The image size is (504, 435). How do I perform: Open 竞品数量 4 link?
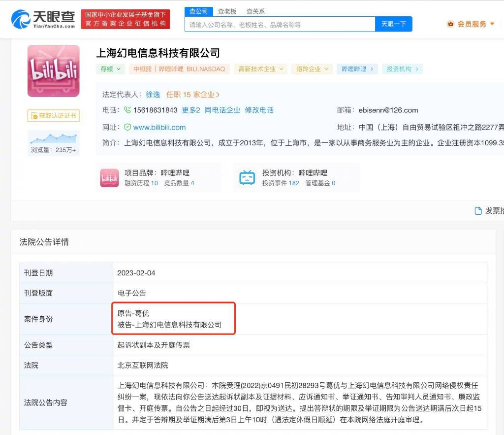tap(179, 183)
